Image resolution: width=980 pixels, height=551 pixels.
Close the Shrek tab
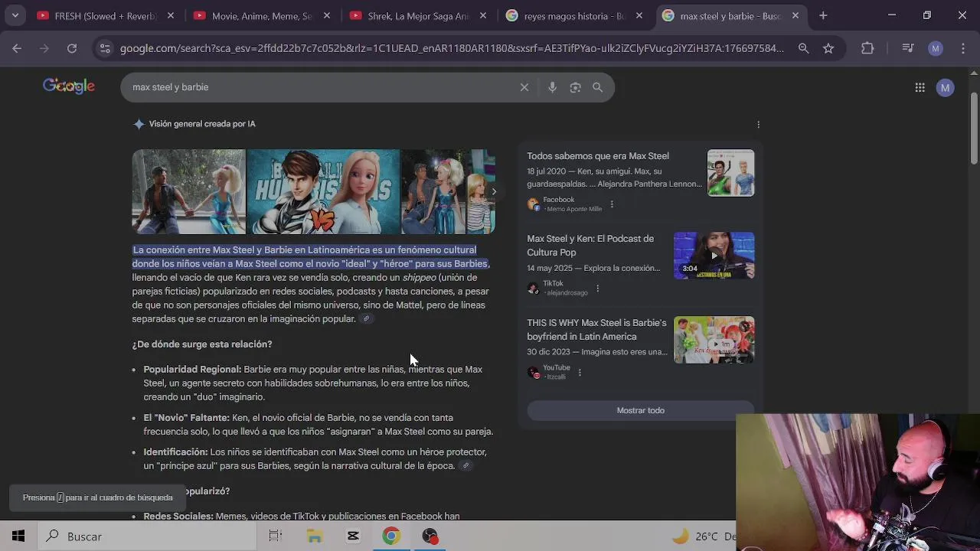pos(483,15)
